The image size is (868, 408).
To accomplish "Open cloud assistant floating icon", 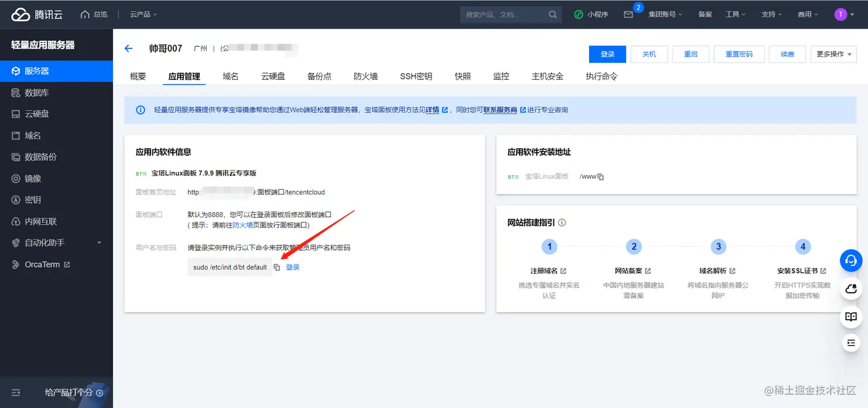I will [851, 289].
